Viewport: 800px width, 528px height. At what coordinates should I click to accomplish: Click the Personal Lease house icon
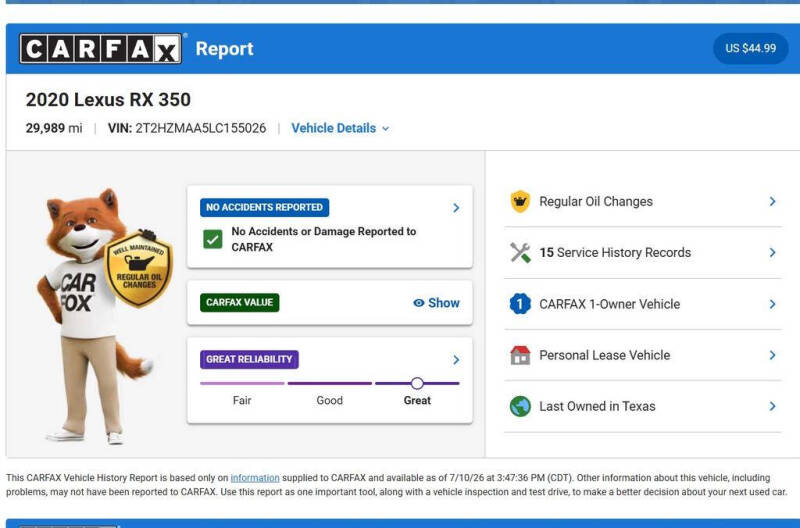point(520,355)
